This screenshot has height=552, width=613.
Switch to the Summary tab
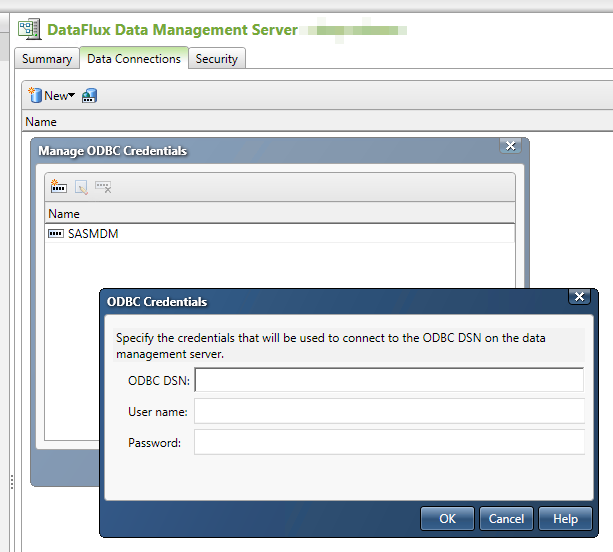pos(47,59)
